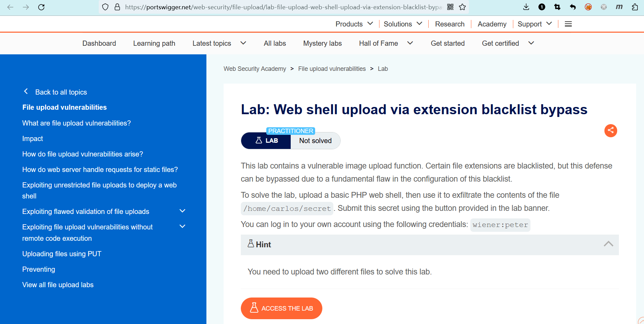Click the crop screenshot toolbar icon
The width and height of the screenshot is (644, 324).
coord(557,7)
